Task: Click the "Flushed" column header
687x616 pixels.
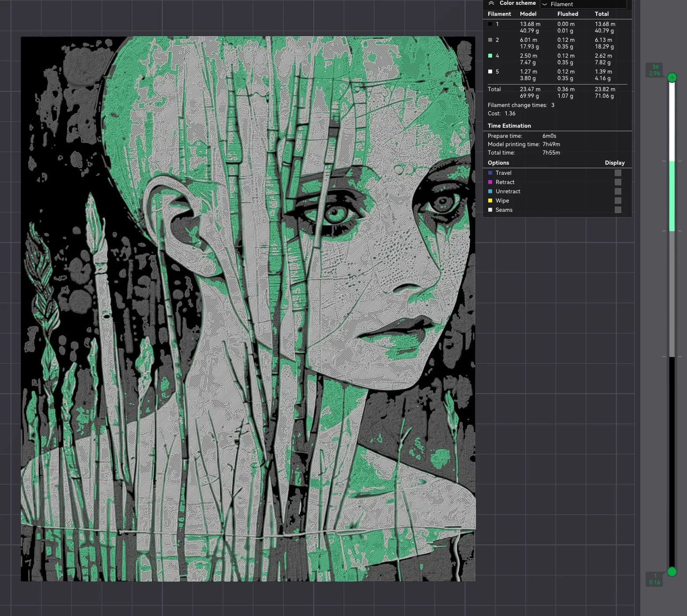Action: pyautogui.click(x=568, y=14)
